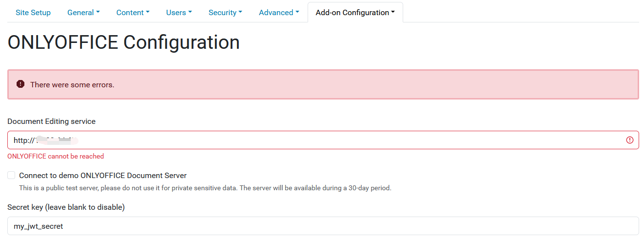The height and width of the screenshot is (240, 644).
Task: Expand the General dropdown menu
Action: 83,13
